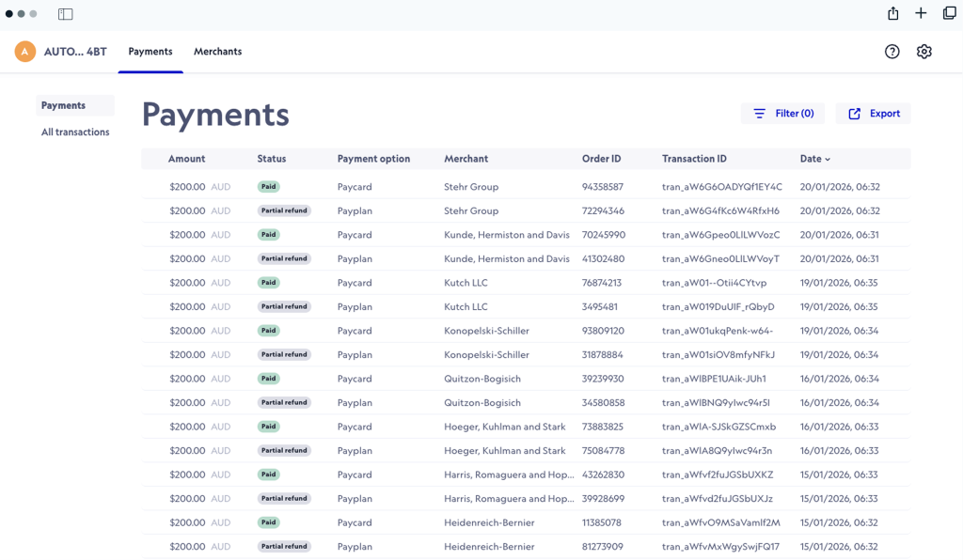
Task: Click the browser share icon
Action: pos(892,13)
